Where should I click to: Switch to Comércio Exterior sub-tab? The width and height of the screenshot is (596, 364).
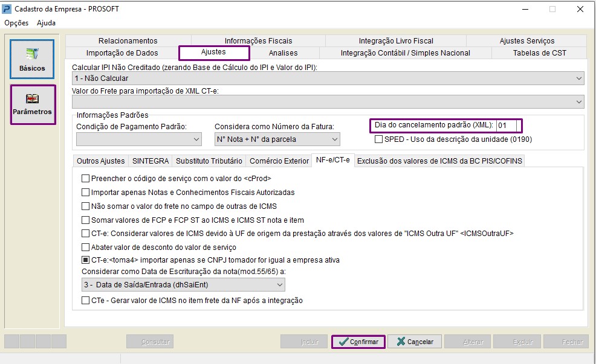(x=279, y=161)
